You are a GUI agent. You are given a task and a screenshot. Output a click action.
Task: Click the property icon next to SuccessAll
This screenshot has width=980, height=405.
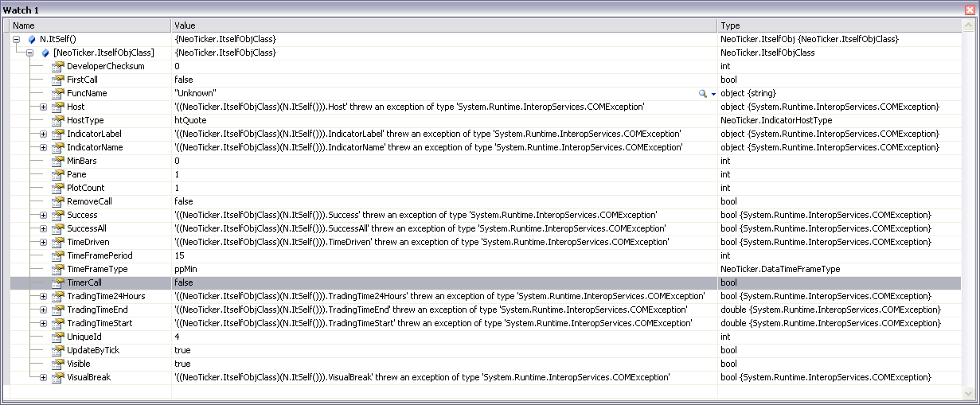click(x=57, y=228)
